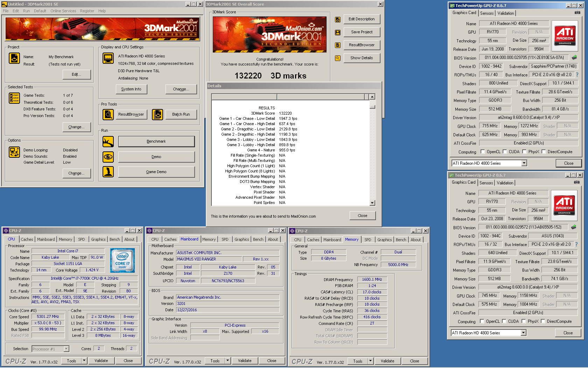The height and width of the screenshot is (368, 588).
Task: Click the 132220 3D marks score text
Action: point(270,76)
